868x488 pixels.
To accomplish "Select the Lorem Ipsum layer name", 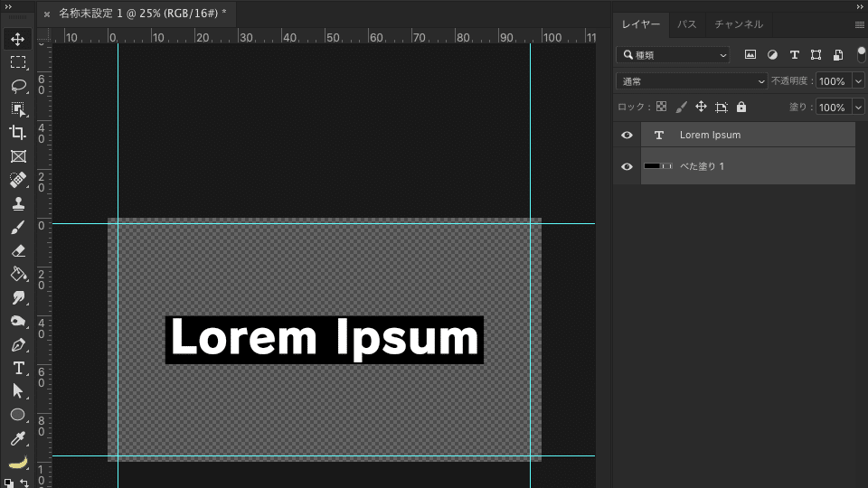I will point(710,135).
